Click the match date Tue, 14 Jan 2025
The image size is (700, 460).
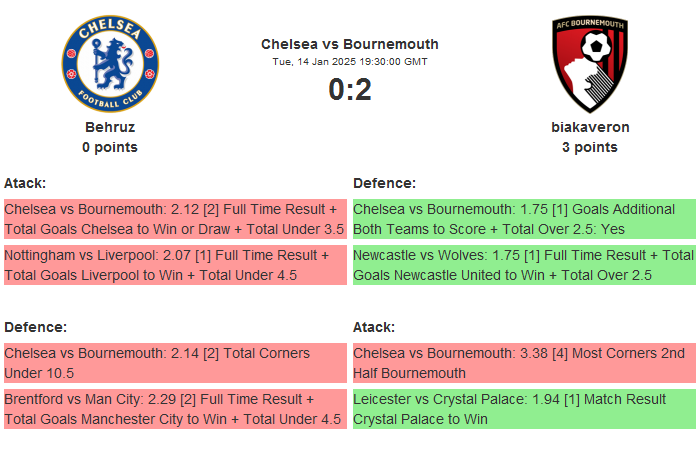coord(350,62)
